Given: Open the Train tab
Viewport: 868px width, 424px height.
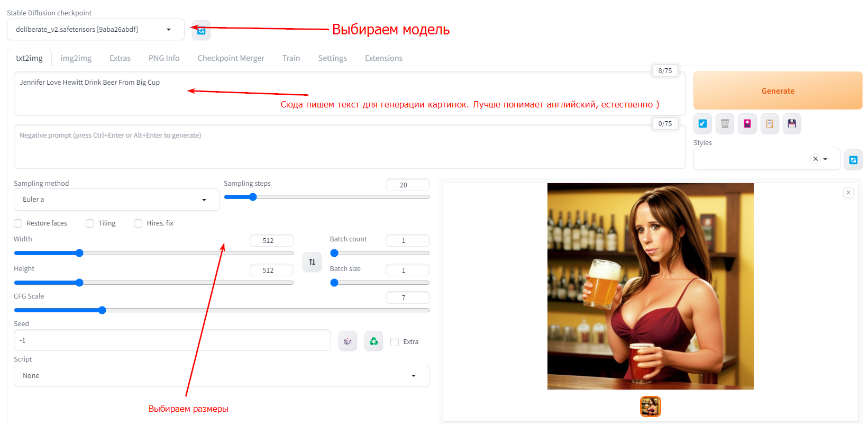Looking at the screenshot, I should click(x=291, y=58).
